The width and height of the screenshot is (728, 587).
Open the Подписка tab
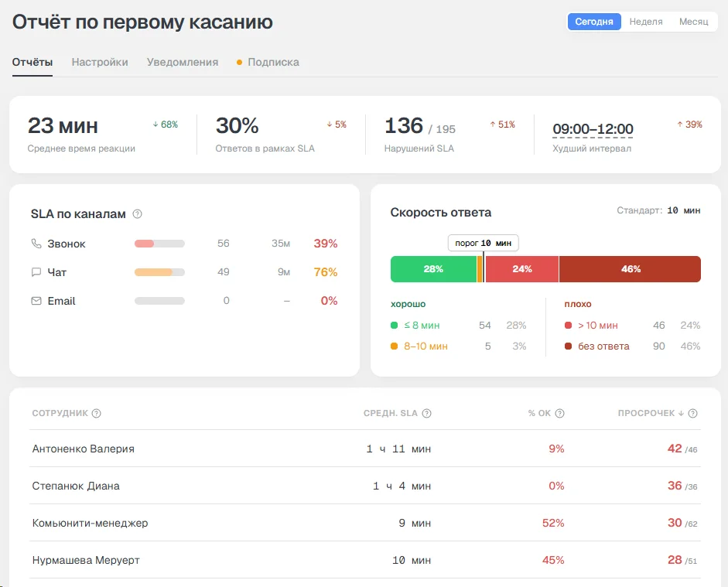(268, 62)
